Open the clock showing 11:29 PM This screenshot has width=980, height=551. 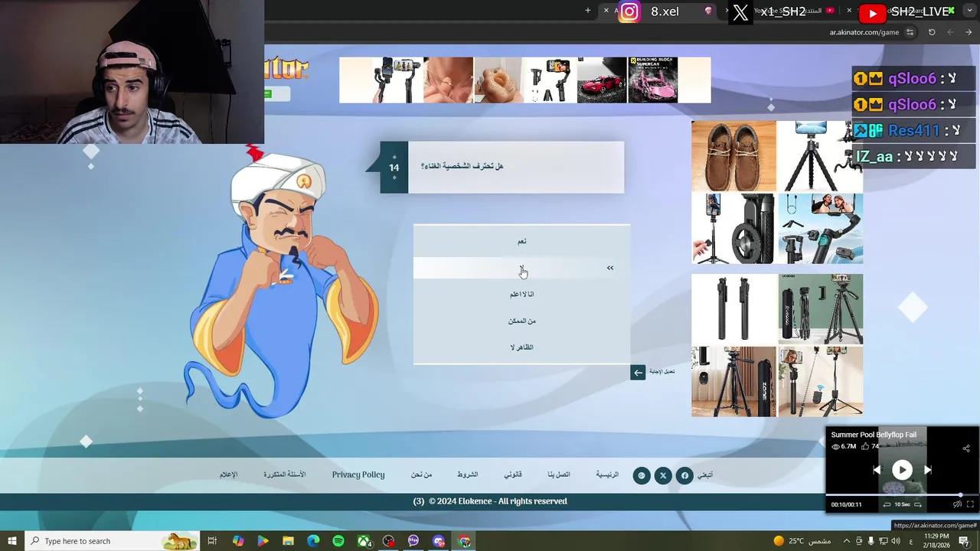point(936,541)
